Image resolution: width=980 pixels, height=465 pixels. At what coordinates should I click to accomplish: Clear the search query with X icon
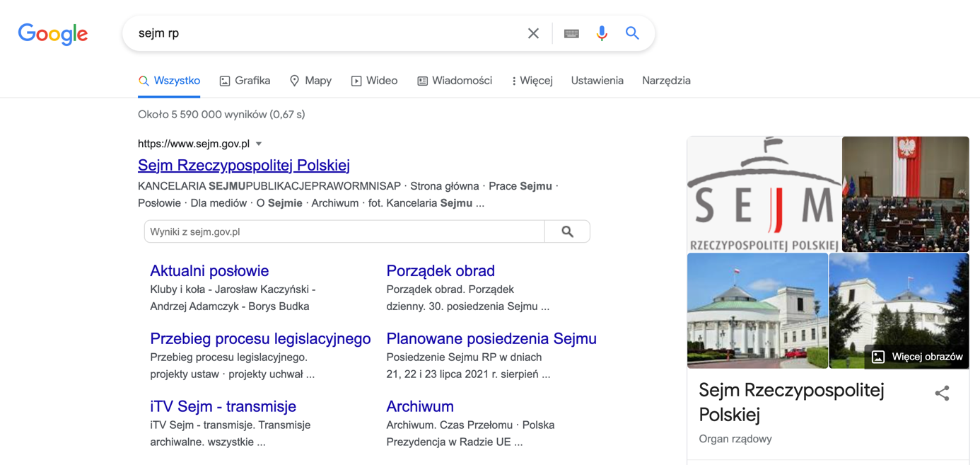click(533, 33)
